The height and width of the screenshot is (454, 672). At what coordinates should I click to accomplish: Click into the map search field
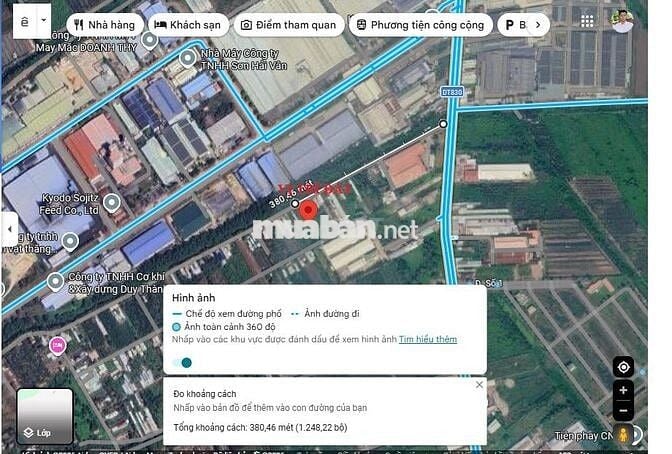pos(25,21)
